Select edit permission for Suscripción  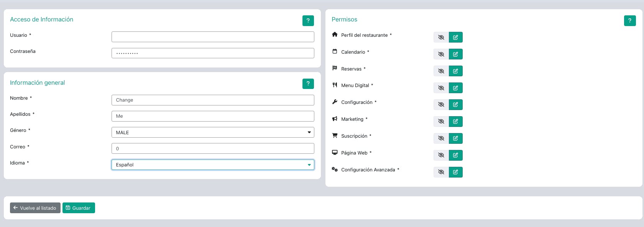click(455, 138)
